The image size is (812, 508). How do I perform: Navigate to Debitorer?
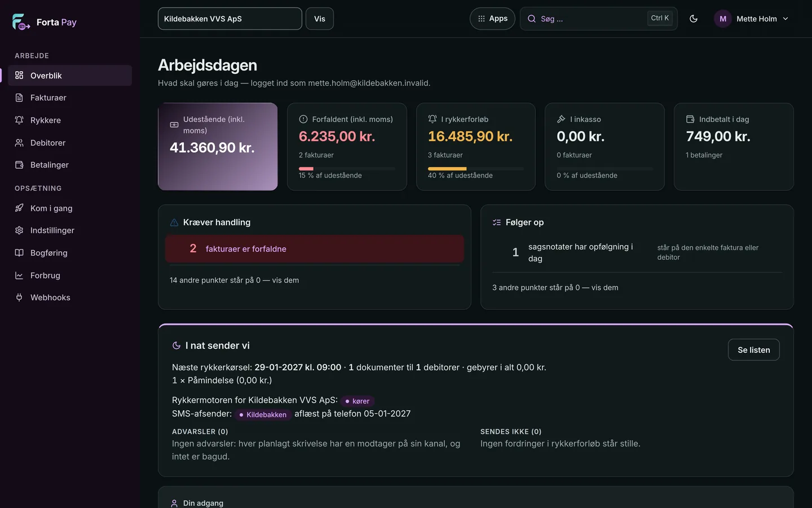[x=70, y=143]
